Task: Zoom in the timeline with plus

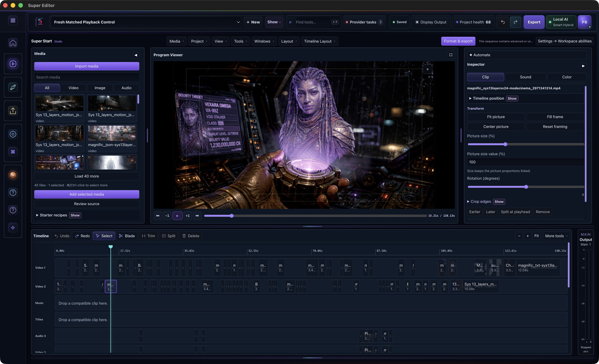Action: (527, 236)
